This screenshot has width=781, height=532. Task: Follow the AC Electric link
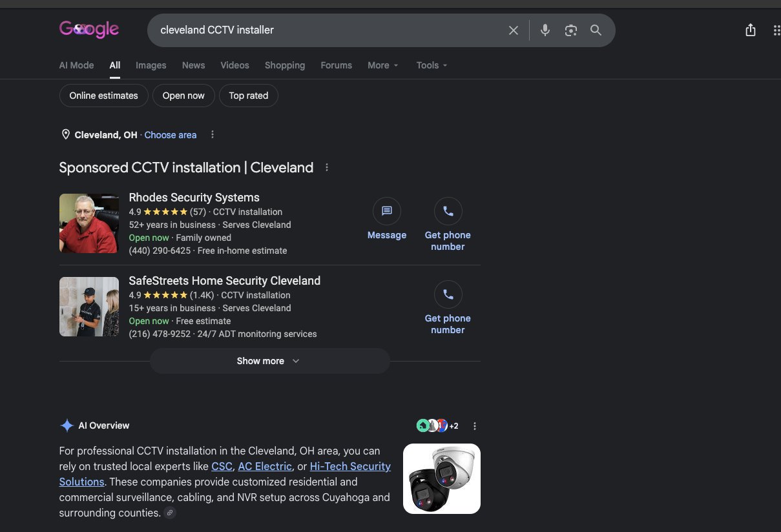coord(265,466)
